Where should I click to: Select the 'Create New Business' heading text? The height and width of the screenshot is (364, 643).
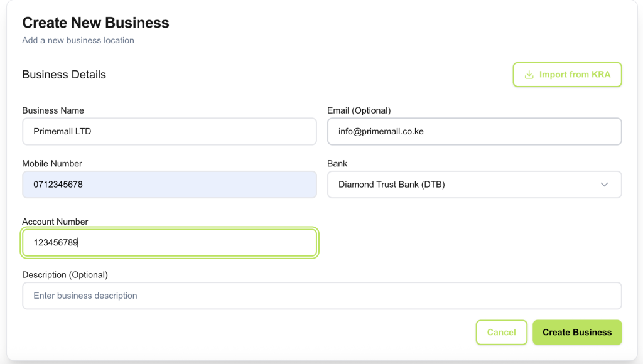click(95, 23)
